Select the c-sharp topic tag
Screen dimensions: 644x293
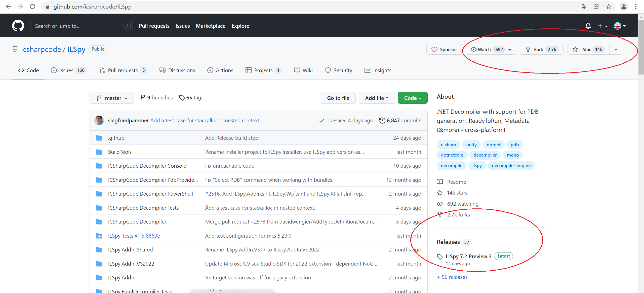click(448, 144)
